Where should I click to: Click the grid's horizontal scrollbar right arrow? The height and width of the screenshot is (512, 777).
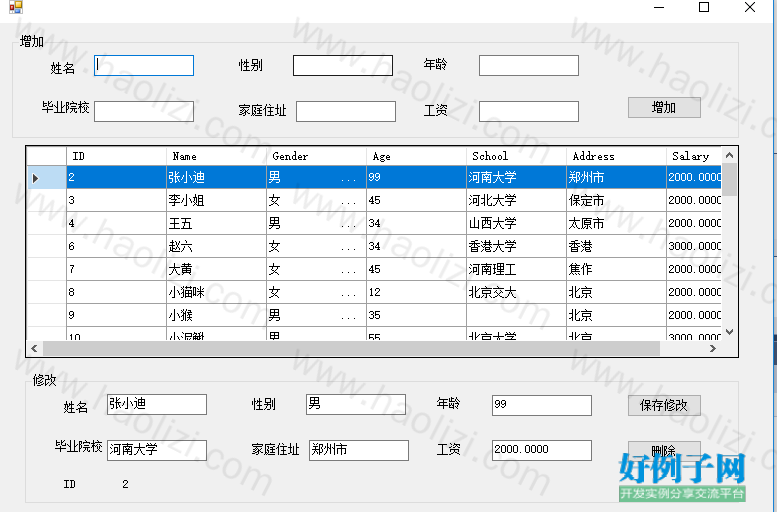(713, 348)
